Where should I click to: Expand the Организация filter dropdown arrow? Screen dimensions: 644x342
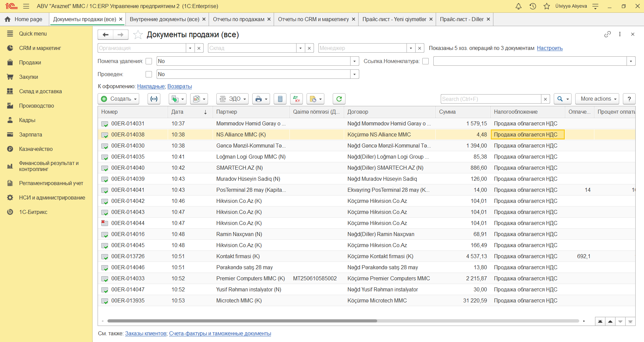[x=190, y=48]
